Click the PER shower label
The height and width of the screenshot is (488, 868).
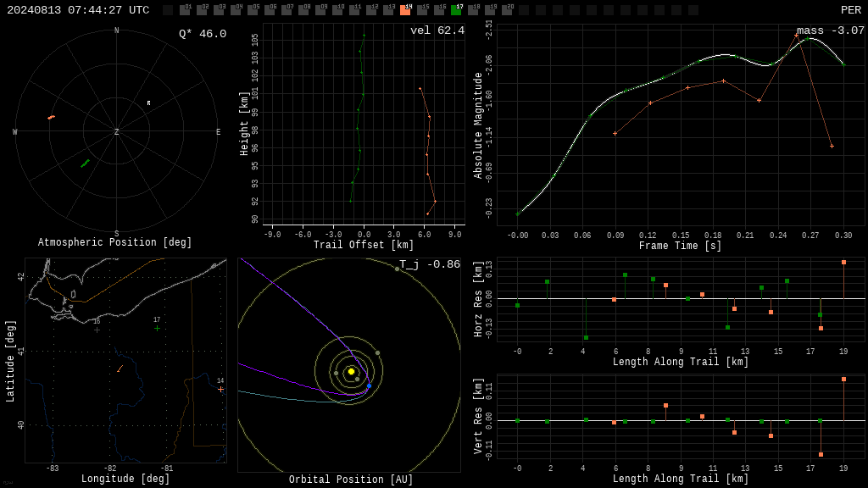851,10
